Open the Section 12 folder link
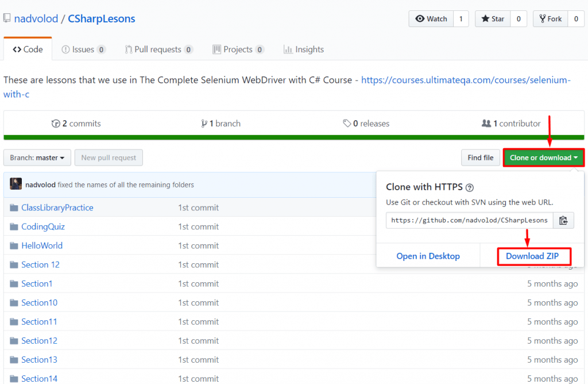Viewport: 588px width, 384px height. (40, 264)
